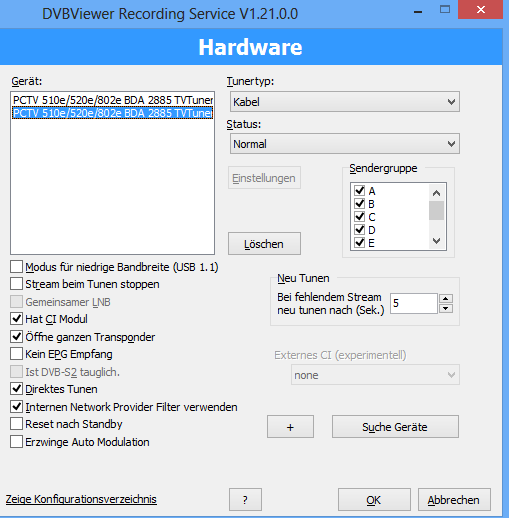Click the plus button to add a device
This screenshot has width=509, height=518.
point(290,427)
